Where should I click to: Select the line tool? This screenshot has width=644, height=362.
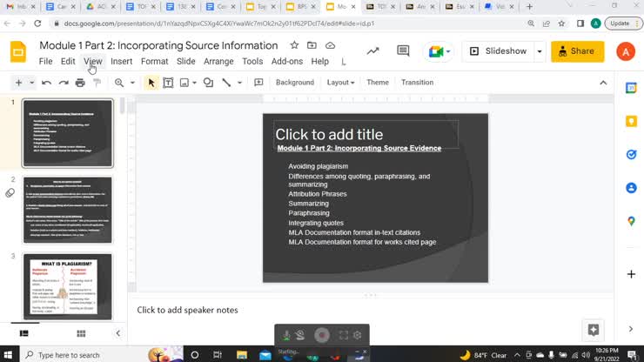point(226,83)
